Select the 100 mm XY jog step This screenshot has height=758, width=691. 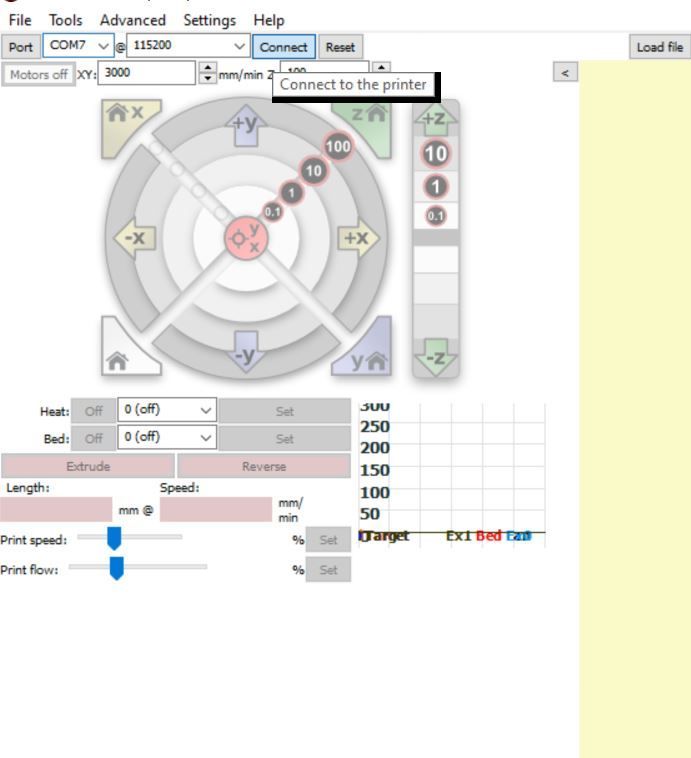click(338, 146)
